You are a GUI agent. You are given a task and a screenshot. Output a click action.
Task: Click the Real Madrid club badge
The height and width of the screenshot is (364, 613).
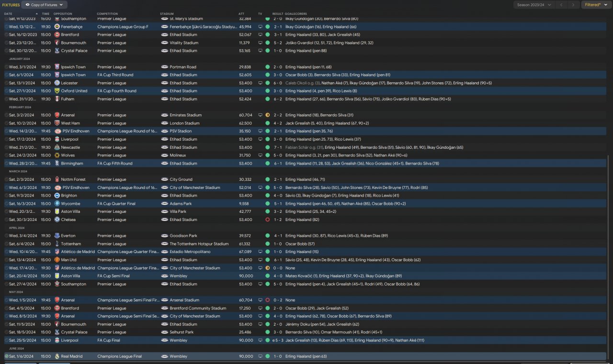57,356
